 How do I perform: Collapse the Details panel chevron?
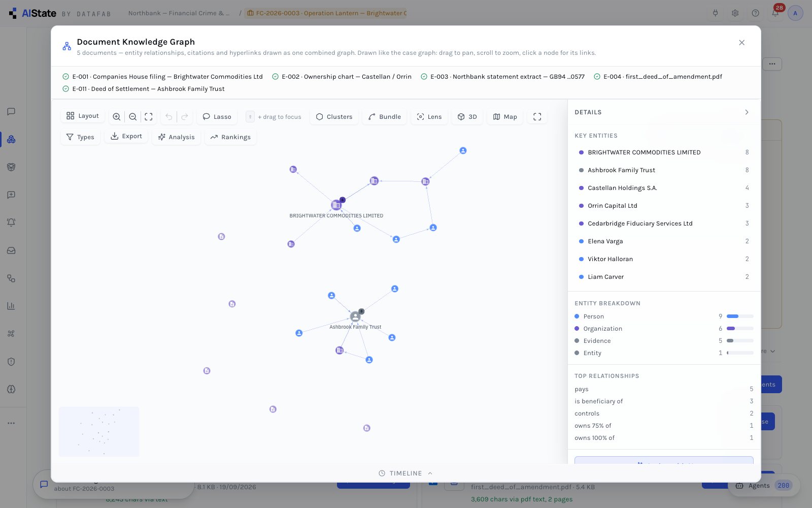[x=747, y=112]
